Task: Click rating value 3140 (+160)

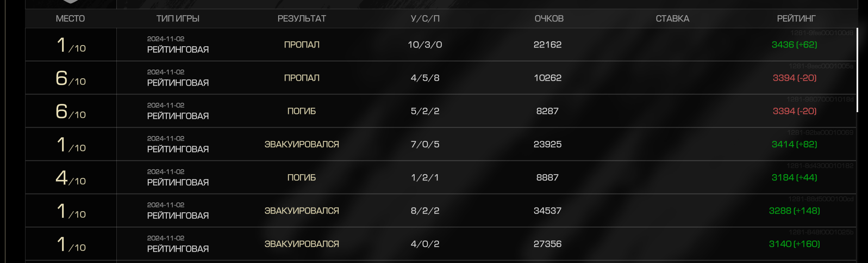Action: pyautogui.click(x=794, y=244)
